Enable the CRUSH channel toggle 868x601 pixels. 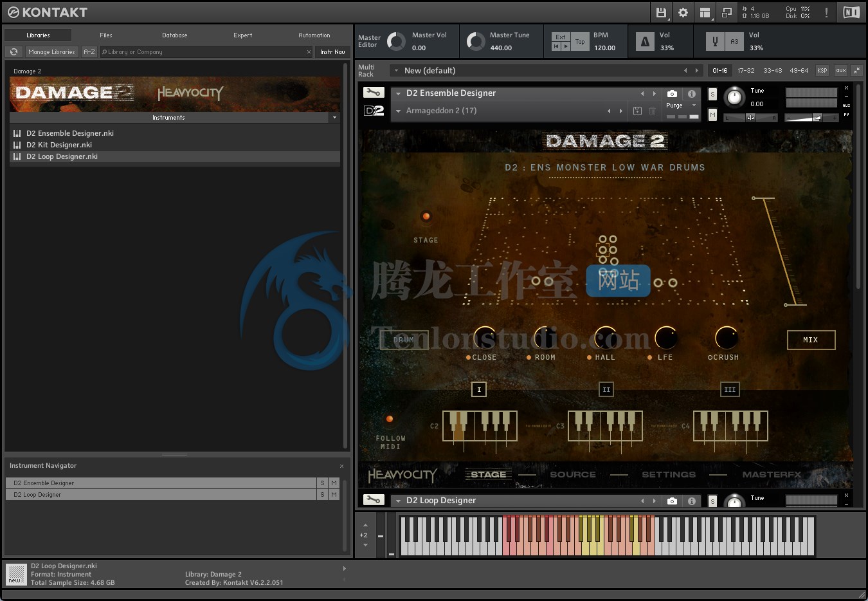710,357
